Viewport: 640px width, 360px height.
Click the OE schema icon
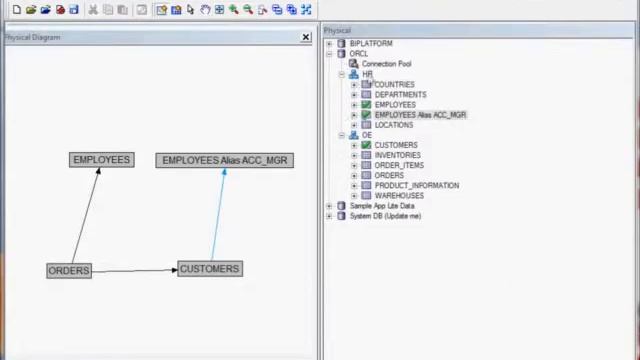point(353,135)
